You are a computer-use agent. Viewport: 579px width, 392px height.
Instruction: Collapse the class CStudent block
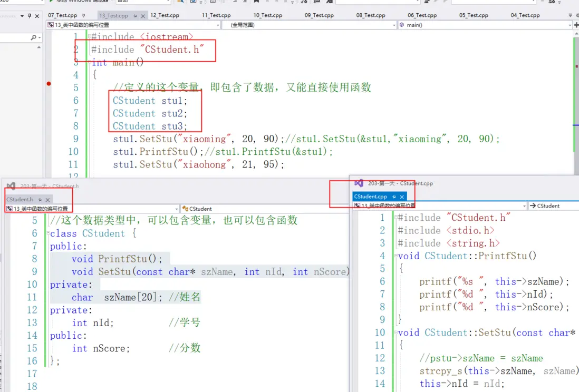point(48,233)
